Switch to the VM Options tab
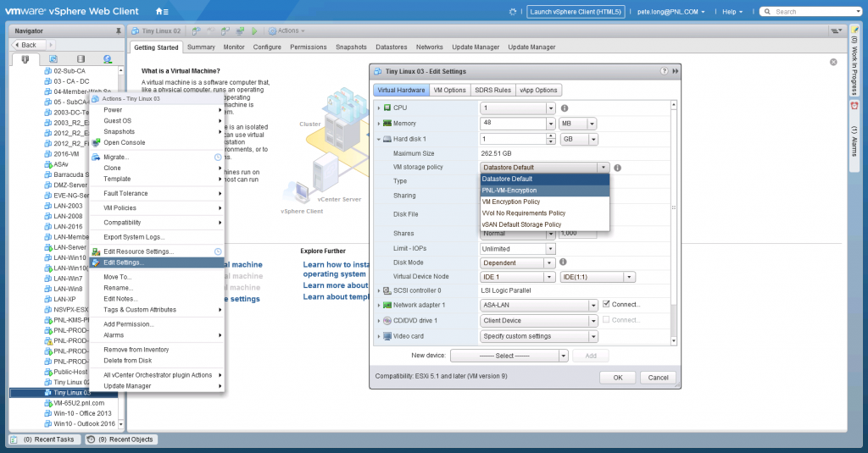 click(449, 90)
